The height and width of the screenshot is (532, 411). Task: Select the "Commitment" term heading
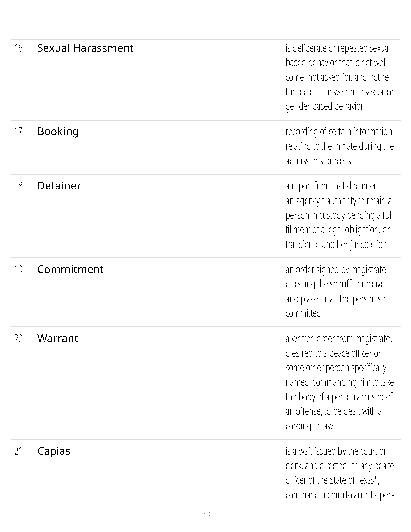tap(70, 269)
